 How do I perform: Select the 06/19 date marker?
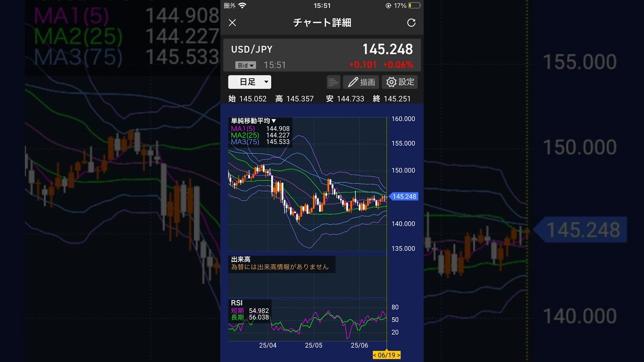click(386, 355)
